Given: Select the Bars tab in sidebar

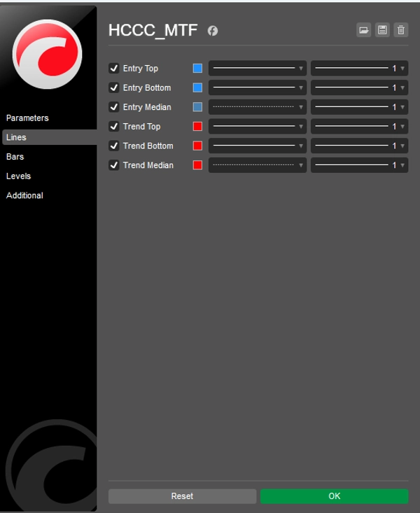Looking at the screenshot, I should 15,157.
